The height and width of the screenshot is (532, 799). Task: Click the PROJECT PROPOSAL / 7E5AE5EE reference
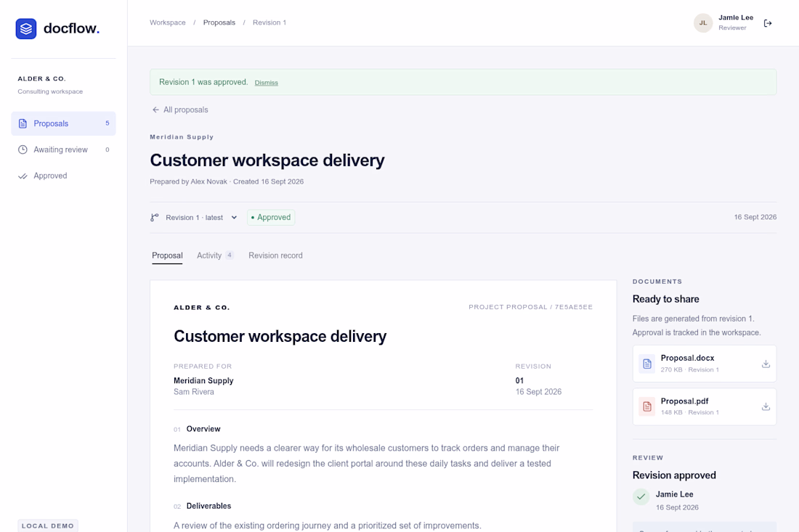coord(530,307)
